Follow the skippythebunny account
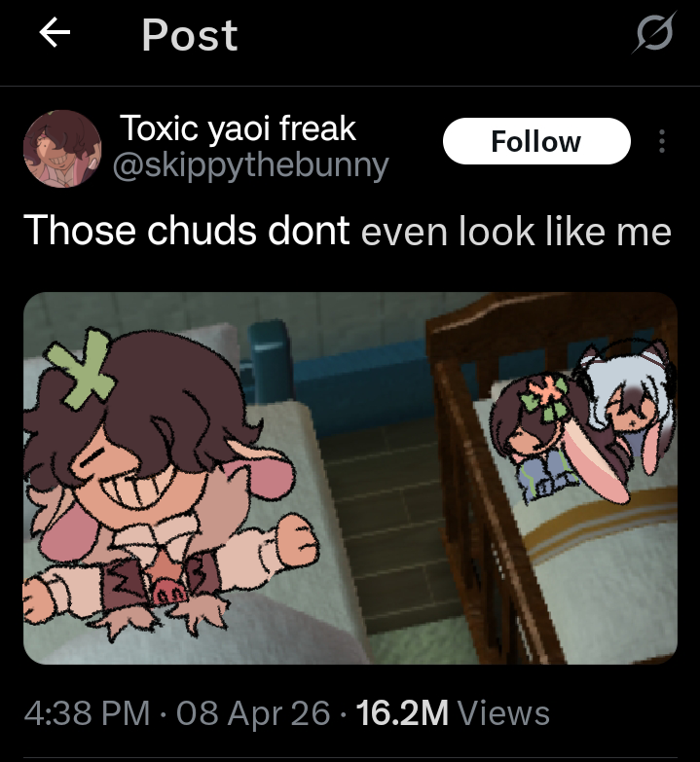700x762 pixels. pyautogui.click(x=535, y=142)
